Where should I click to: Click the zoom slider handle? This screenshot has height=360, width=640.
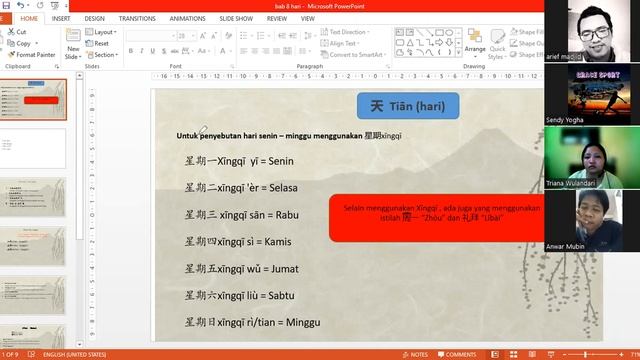pos(585,355)
